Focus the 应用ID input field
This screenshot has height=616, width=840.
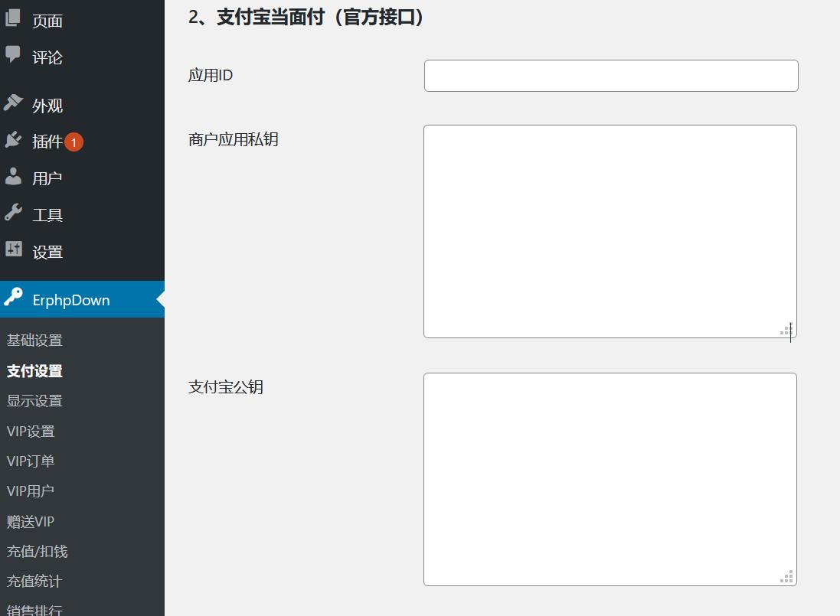[610, 76]
